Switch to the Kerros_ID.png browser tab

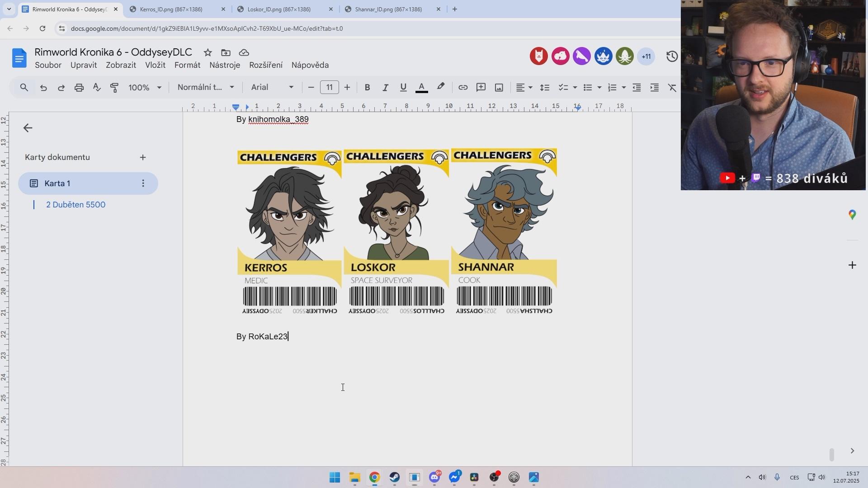(x=177, y=9)
